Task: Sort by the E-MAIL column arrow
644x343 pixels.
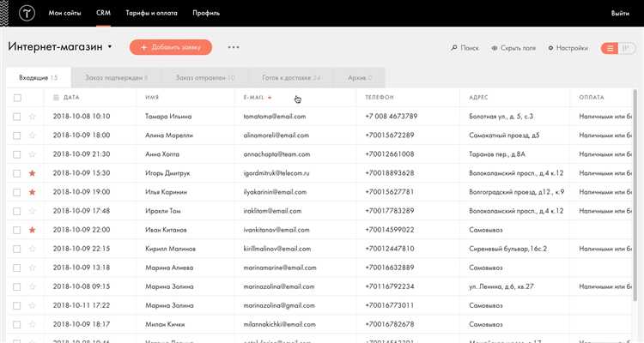Action: 270,98
